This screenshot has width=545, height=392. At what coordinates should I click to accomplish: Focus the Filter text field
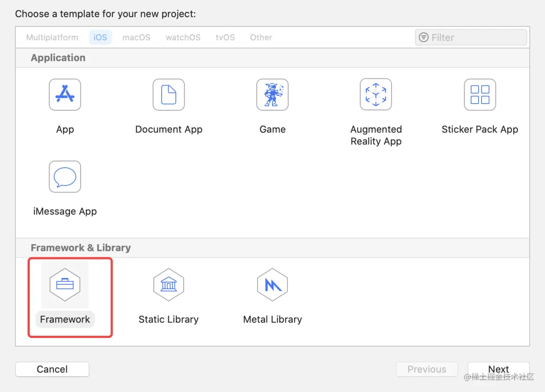click(471, 37)
